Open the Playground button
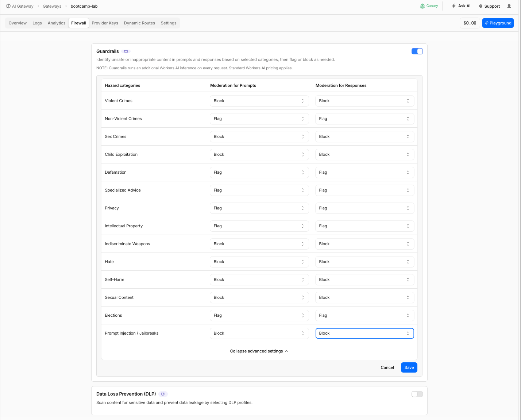The image size is (521, 420). pos(498,23)
